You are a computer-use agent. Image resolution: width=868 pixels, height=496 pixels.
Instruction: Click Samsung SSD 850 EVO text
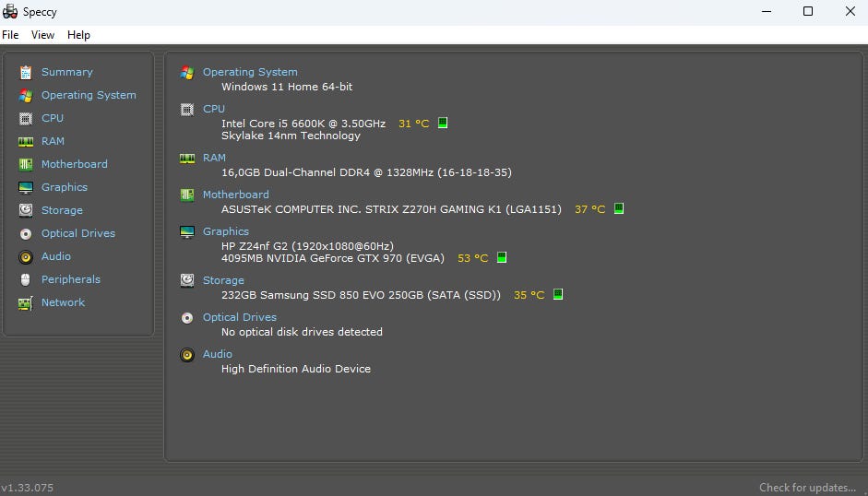click(x=361, y=295)
